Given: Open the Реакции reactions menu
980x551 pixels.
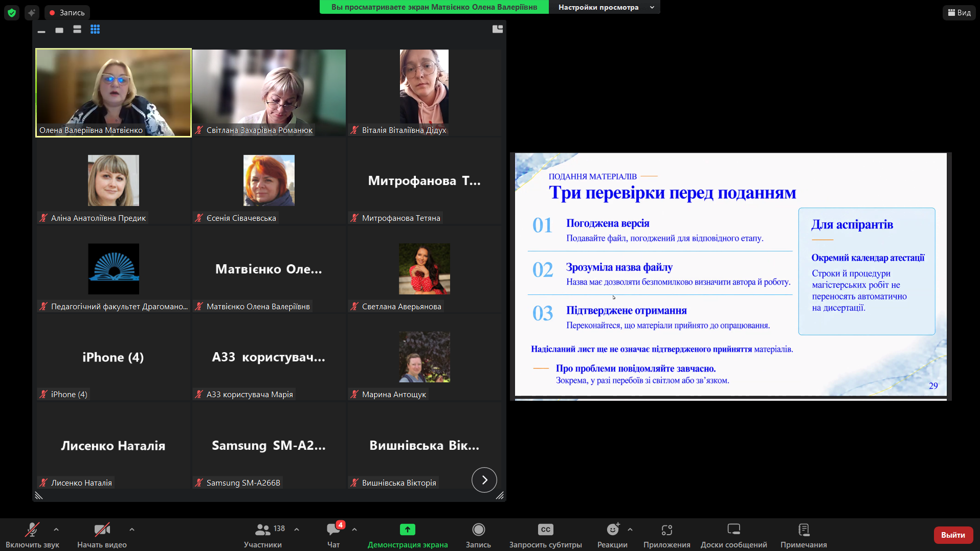Looking at the screenshot, I should 612,535.
